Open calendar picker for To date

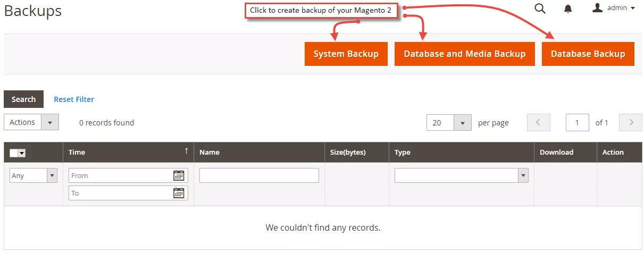tap(179, 193)
